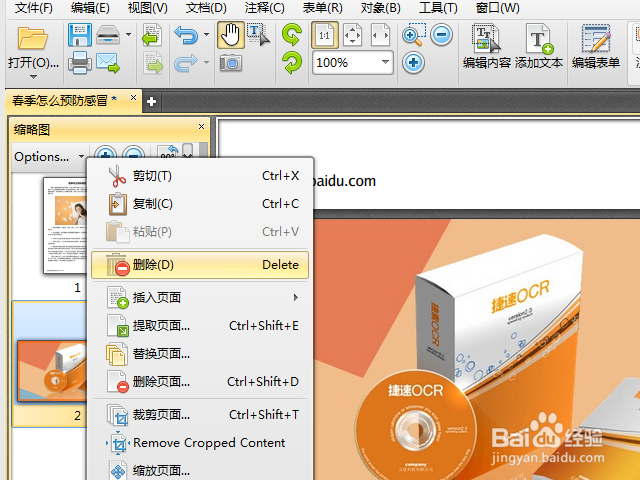Click the Edit Content tool 编辑内容
640x480 pixels.
pos(487,47)
